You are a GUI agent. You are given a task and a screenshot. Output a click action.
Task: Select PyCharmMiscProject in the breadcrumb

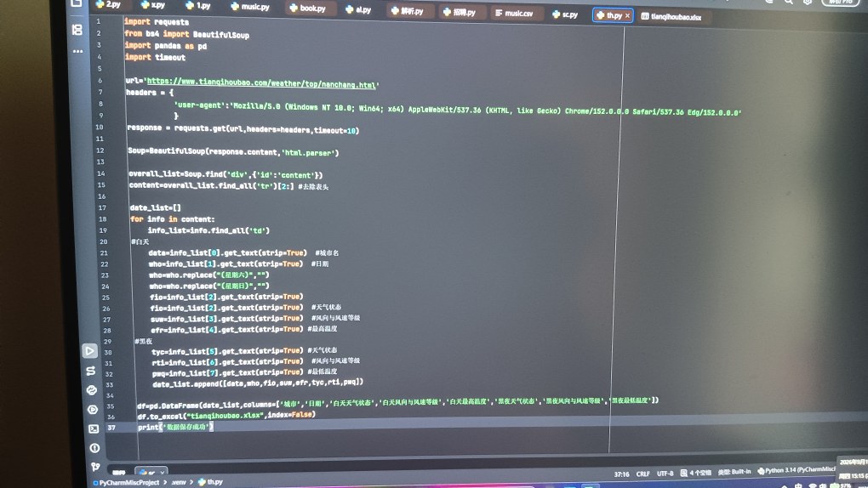pyautogui.click(x=127, y=482)
